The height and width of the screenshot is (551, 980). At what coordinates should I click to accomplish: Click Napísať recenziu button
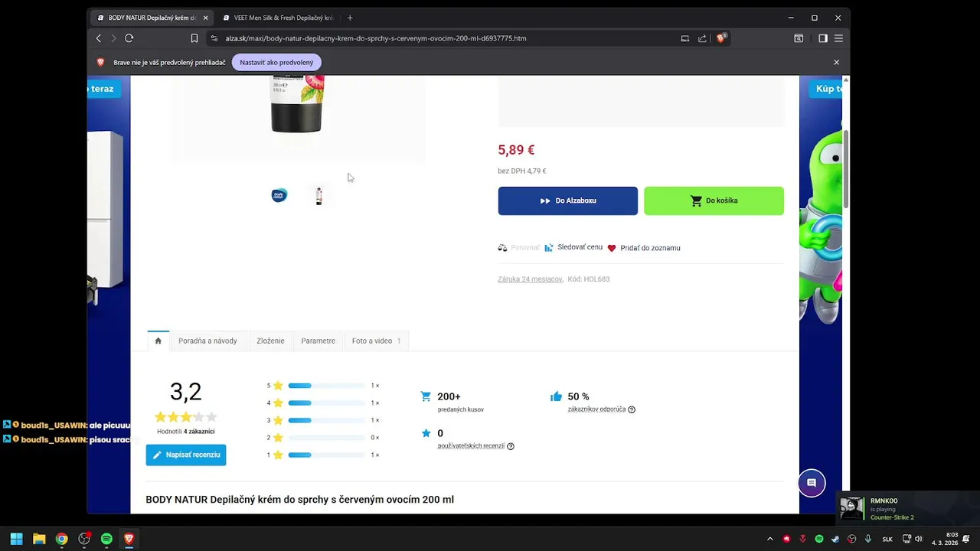point(186,455)
